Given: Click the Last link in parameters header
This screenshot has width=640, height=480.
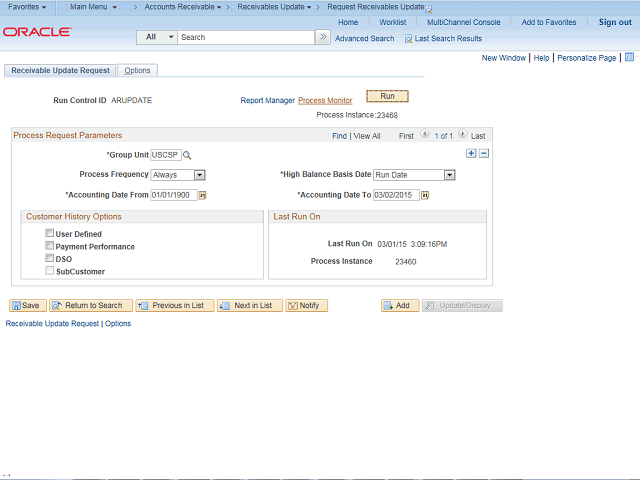Looking at the screenshot, I should click(478, 136).
